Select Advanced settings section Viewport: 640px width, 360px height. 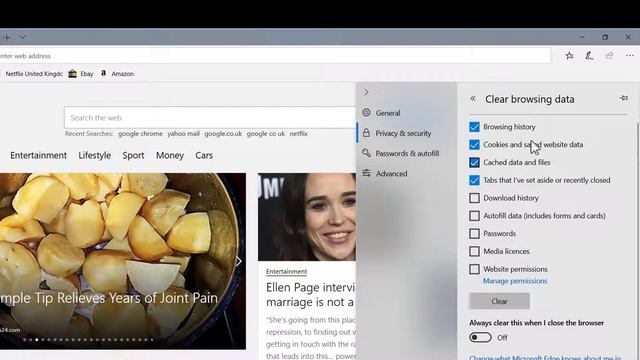click(x=407, y=173)
